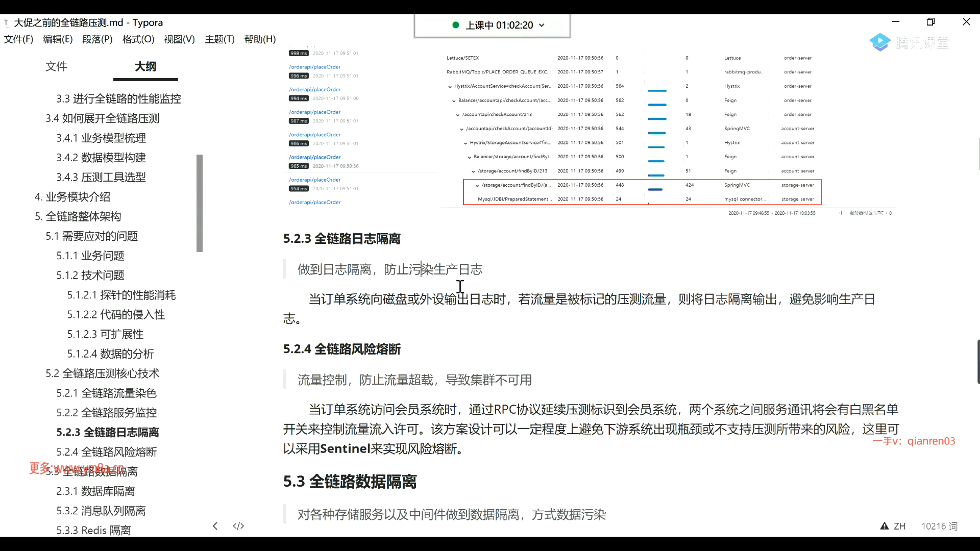Collapse the /storage/account/findByID trace row

(x=477, y=186)
